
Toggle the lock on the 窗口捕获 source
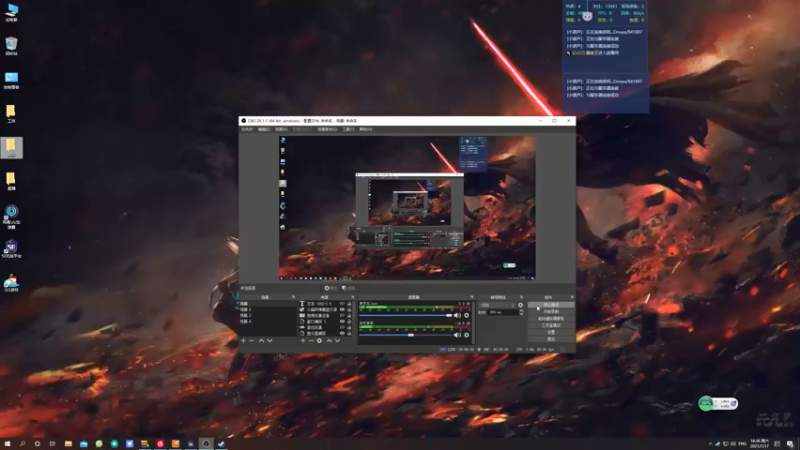(x=349, y=321)
